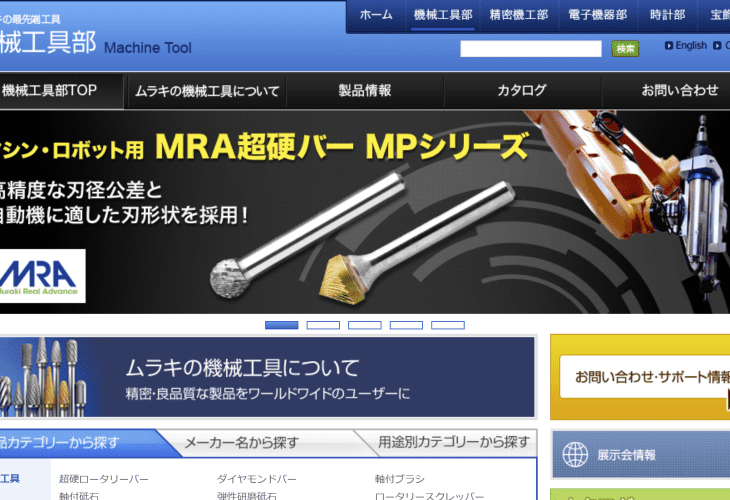The height and width of the screenshot is (500, 730).
Task: Click the search text field in the header
Action: [531, 48]
